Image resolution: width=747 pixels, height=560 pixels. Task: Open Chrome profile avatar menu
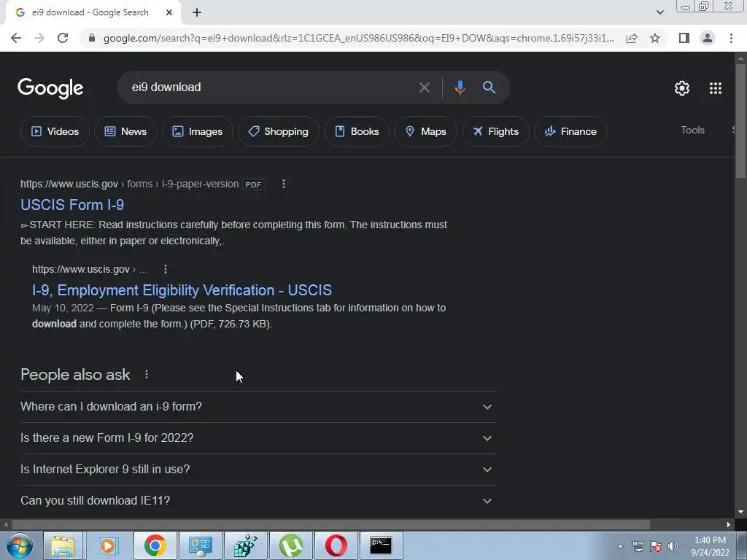pyautogui.click(x=708, y=38)
